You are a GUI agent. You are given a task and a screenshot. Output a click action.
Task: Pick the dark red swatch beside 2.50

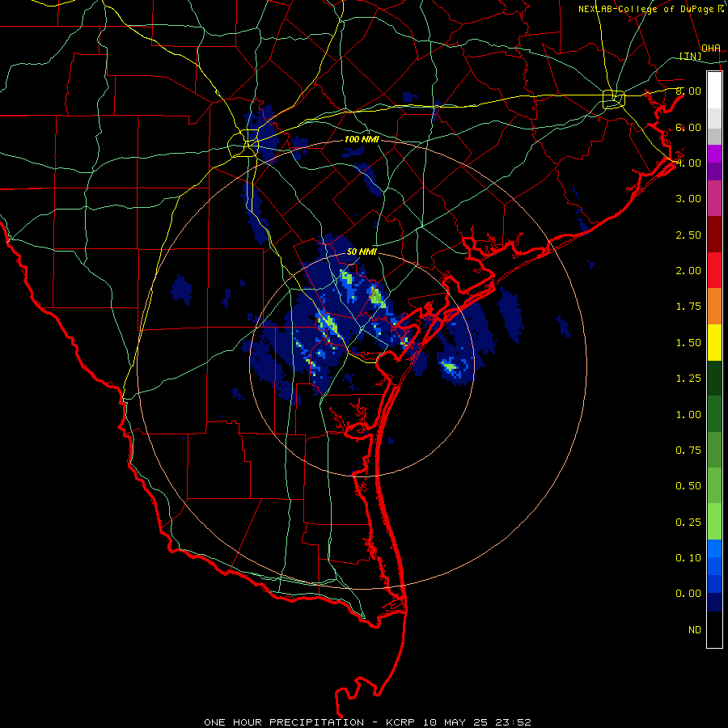coord(714,235)
